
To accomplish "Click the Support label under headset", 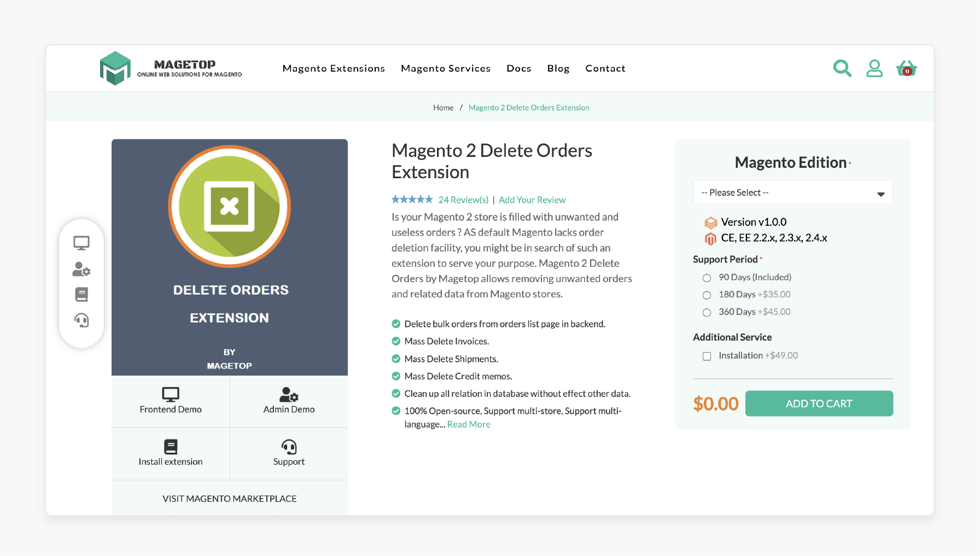I will (x=289, y=462).
